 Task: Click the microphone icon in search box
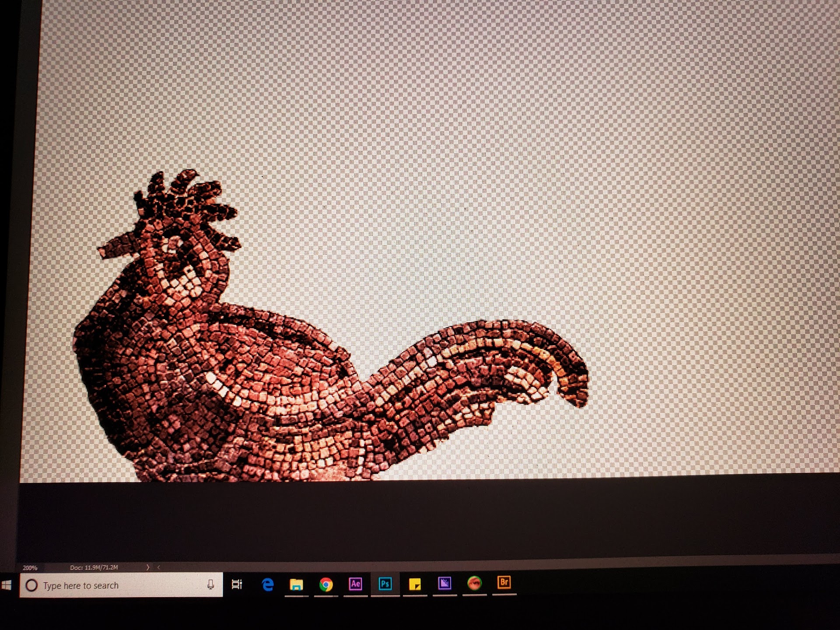(211, 584)
